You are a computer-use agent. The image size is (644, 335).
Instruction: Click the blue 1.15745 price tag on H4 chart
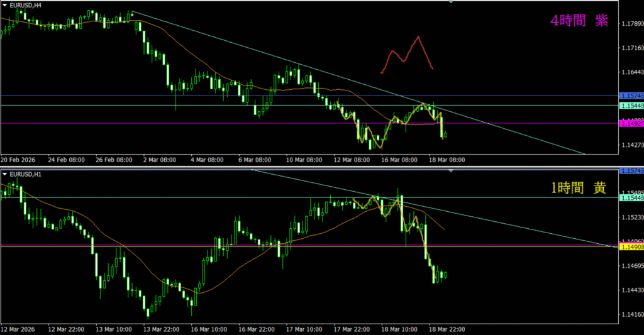coord(631,96)
